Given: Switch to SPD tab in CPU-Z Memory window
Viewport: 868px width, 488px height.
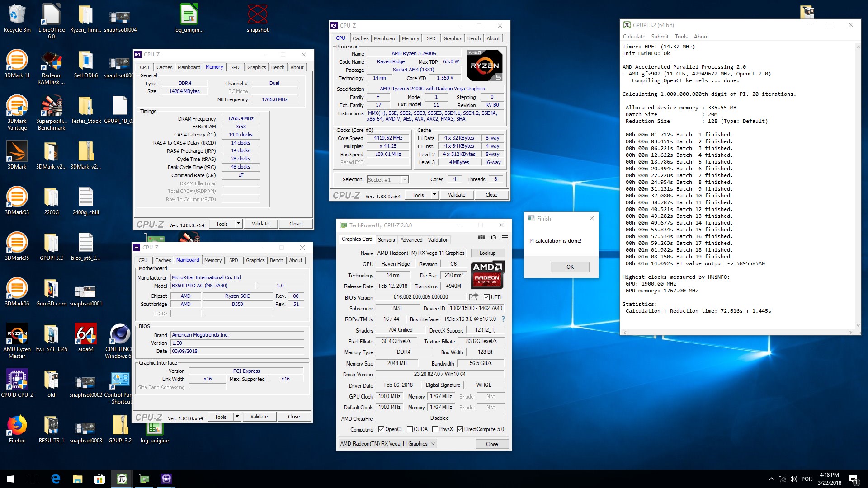Looking at the screenshot, I should (235, 67).
